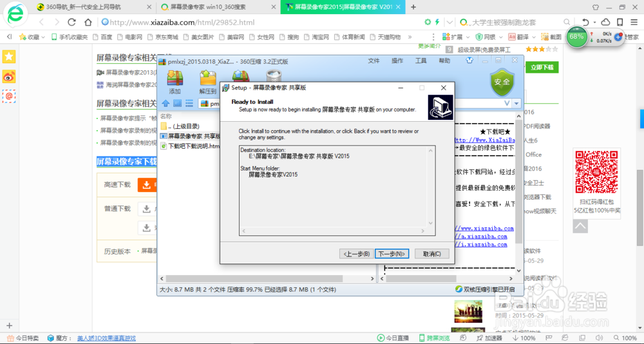
Task: Click the 京东商城 bookmark
Action: point(163,37)
